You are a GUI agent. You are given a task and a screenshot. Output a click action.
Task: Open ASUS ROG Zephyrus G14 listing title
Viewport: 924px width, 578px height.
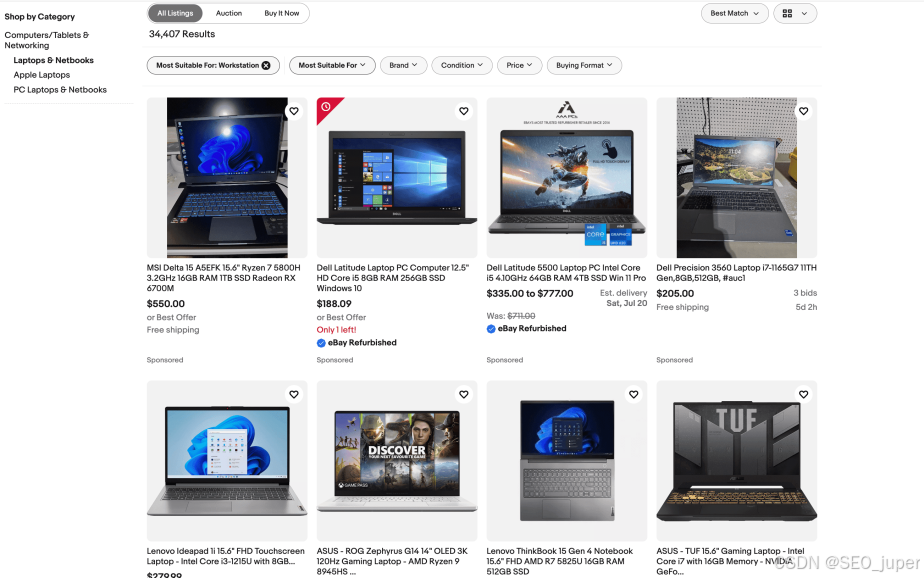tap(392, 562)
